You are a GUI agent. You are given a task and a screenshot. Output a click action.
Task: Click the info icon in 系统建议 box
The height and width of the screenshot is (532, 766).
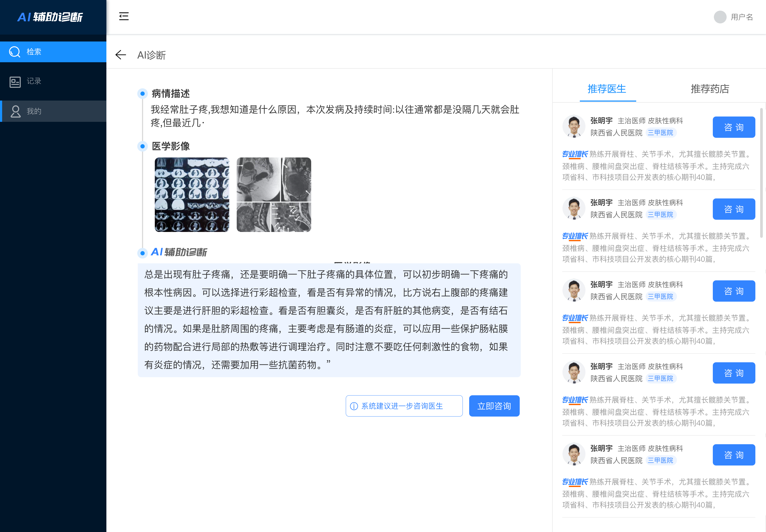(354, 406)
